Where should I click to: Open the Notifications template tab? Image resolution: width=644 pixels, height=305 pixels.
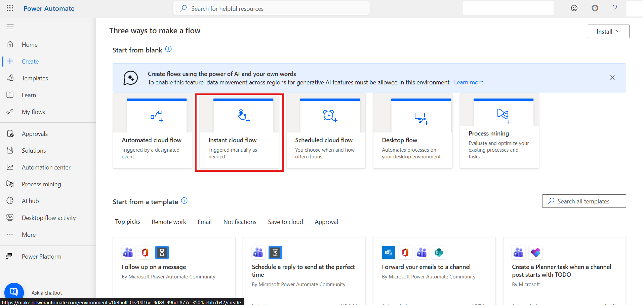click(240, 222)
